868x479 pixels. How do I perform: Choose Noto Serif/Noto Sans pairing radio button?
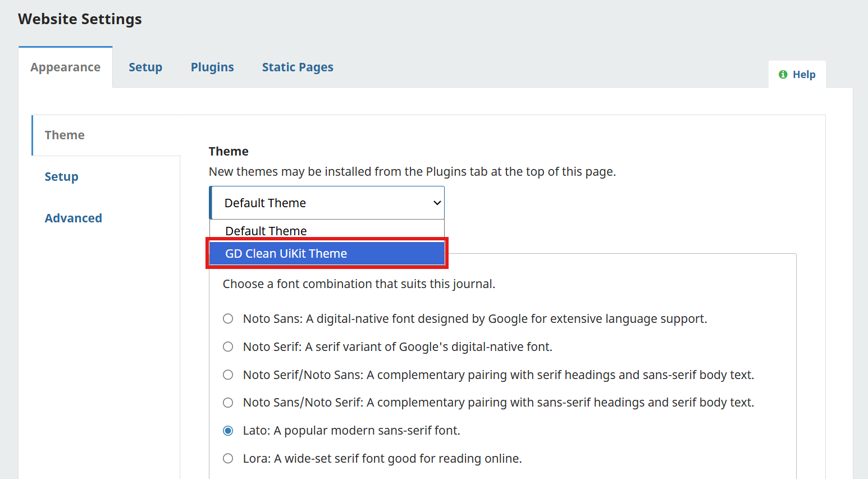pyautogui.click(x=228, y=375)
